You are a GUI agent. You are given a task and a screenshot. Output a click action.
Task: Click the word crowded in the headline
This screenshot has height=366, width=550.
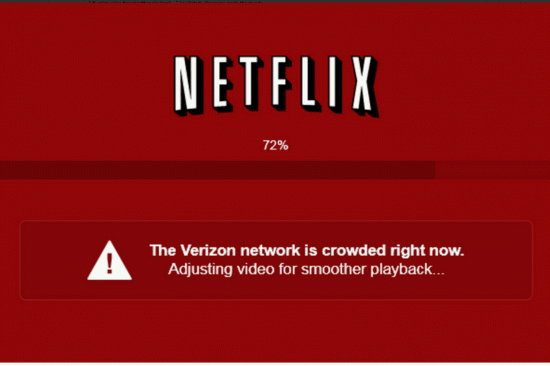pos(354,251)
